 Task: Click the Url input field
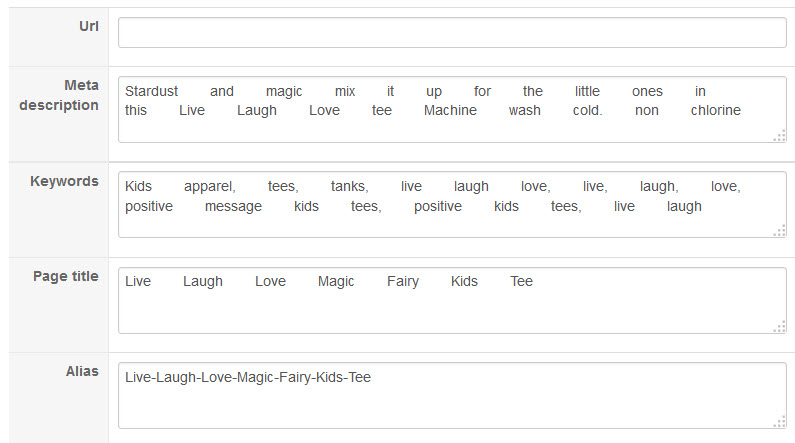[452, 32]
